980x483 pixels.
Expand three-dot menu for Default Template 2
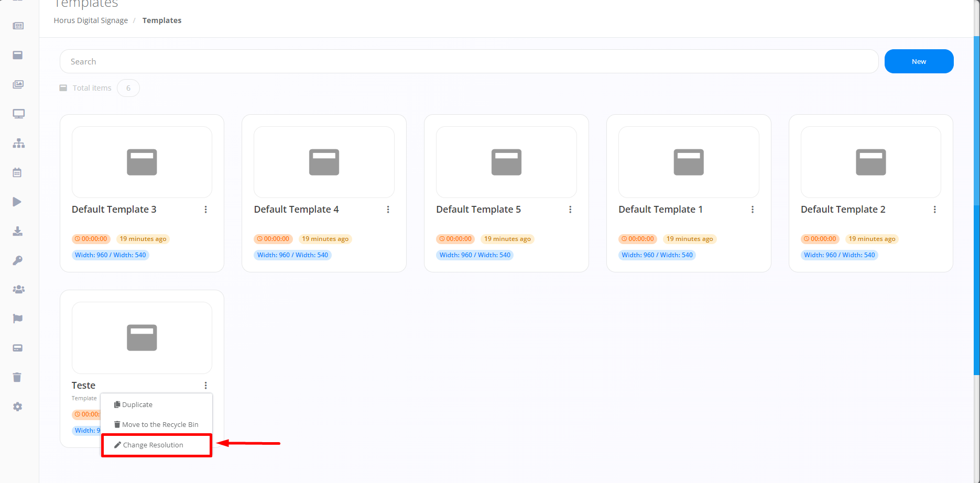(934, 210)
